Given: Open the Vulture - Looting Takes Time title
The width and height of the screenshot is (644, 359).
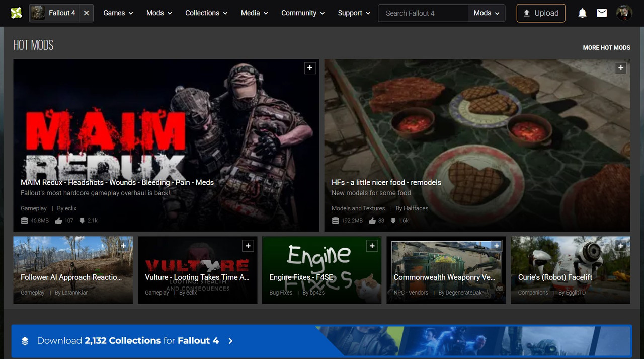Looking at the screenshot, I should click(197, 277).
